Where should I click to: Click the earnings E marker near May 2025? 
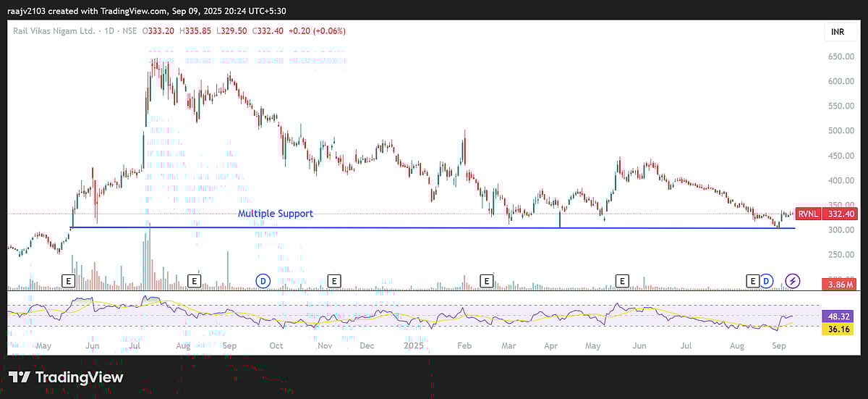click(x=621, y=280)
